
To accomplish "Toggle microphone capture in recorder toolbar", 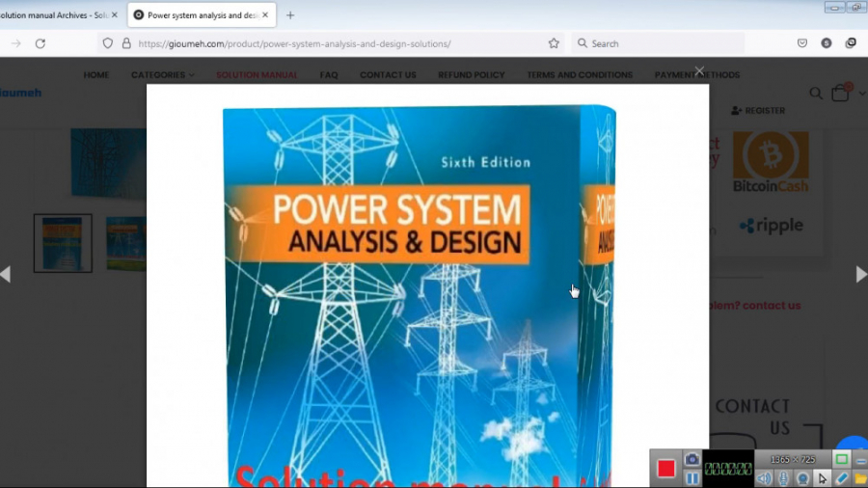I will pos(783,478).
